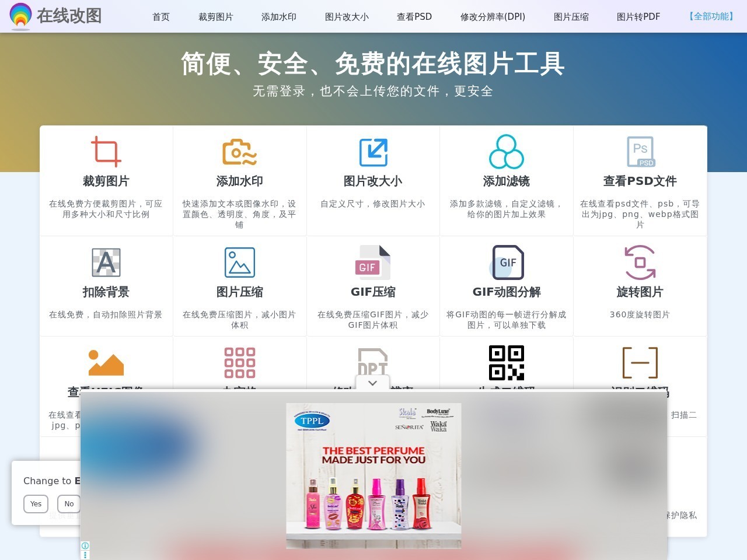747x560 pixels.
Task: Open 裁剪图片 in the top navigation
Action: coord(216,17)
